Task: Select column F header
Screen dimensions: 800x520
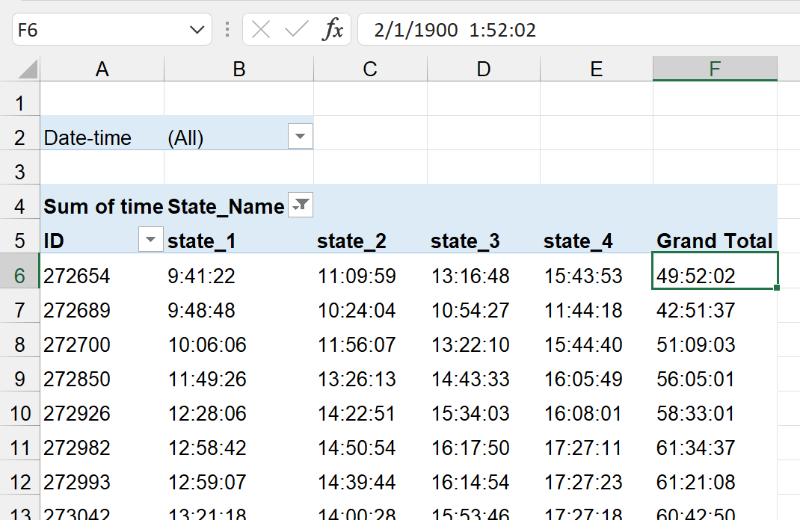Action: (714, 69)
